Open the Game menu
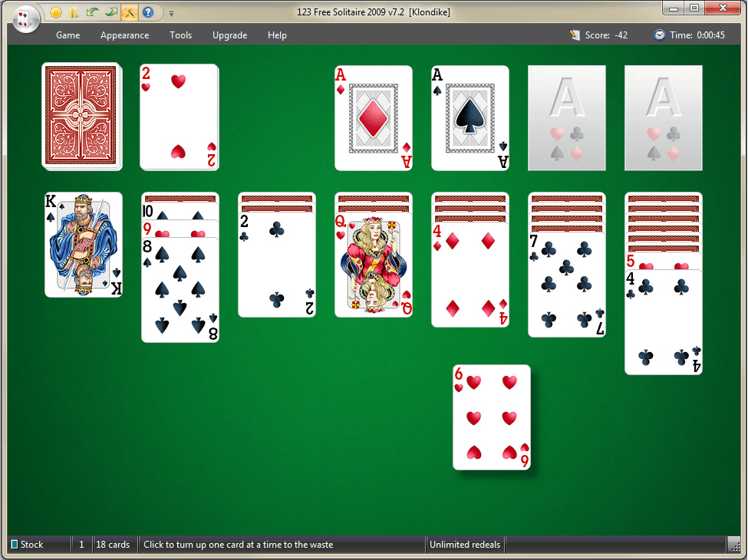Image resolution: width=748 pixels, height=560 pixels. pos(68,35)
